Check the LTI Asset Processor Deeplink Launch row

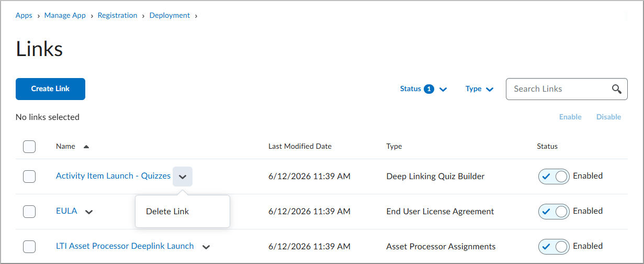tap(29, 247)
